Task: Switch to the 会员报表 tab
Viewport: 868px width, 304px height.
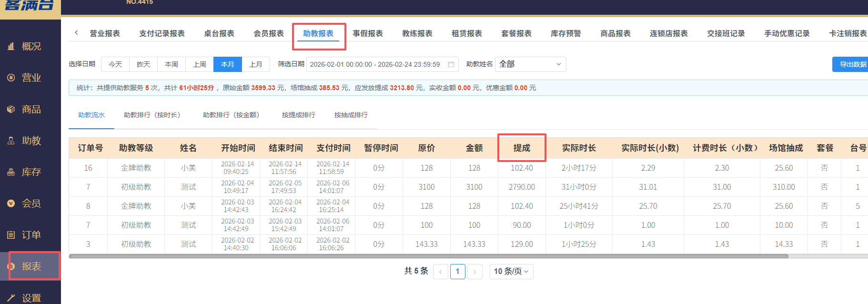Action: point(268,33)
